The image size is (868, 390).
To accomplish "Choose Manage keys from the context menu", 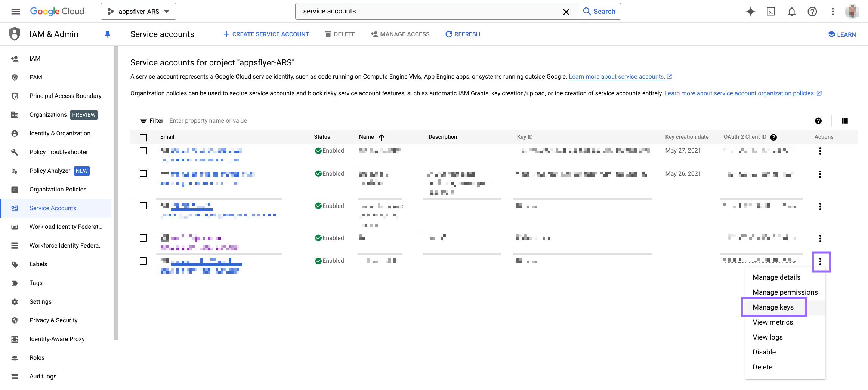I will click(x=773, y=307).
